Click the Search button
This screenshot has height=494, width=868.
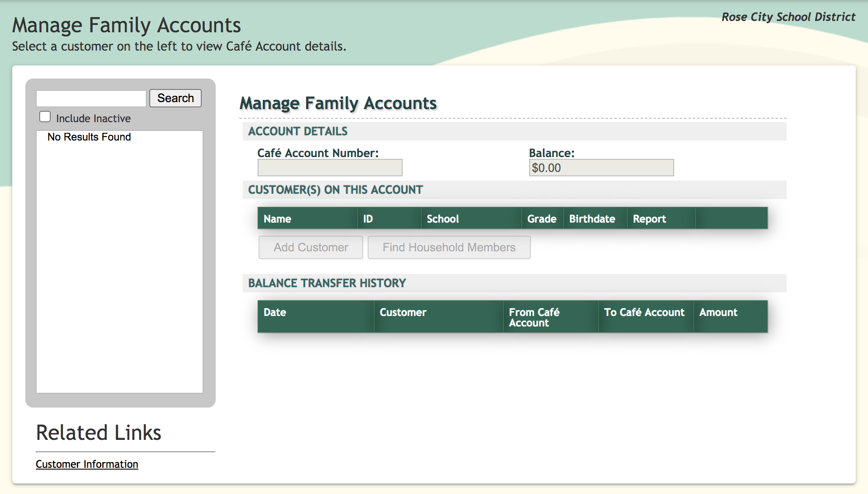click(x=175, y=98)
